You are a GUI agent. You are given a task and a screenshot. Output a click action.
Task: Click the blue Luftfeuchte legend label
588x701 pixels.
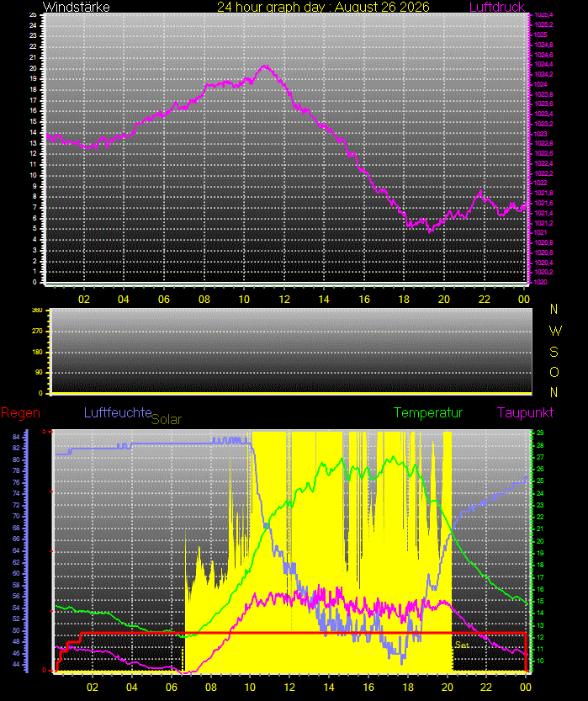click(x=118, y=412)
